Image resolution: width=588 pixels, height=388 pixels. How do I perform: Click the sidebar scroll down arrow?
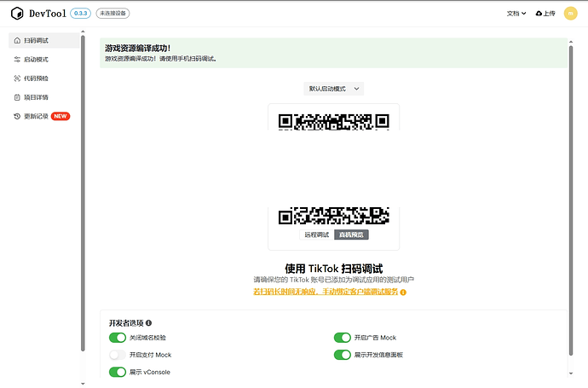pos(83,384)
